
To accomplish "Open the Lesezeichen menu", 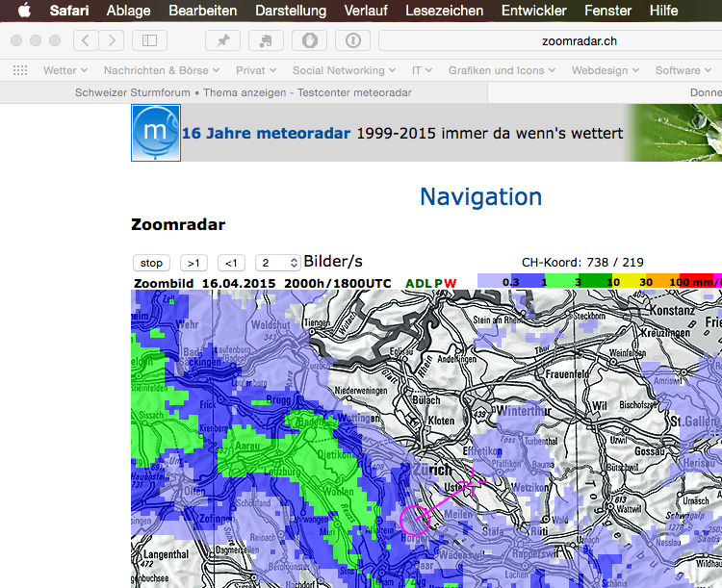I will pyautogui.click(x=445, y=11).
